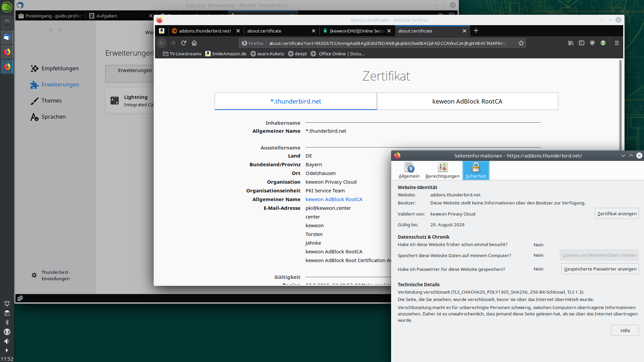
Task: Reload the current Firefox page
Action: 183,43
